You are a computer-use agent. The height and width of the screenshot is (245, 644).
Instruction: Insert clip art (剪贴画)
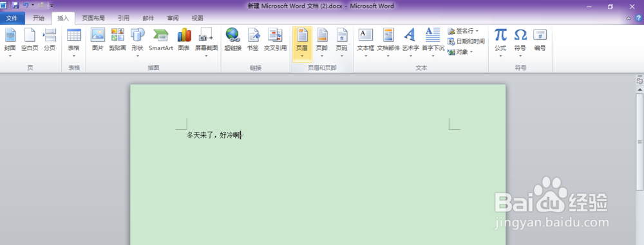pos(117,41)
